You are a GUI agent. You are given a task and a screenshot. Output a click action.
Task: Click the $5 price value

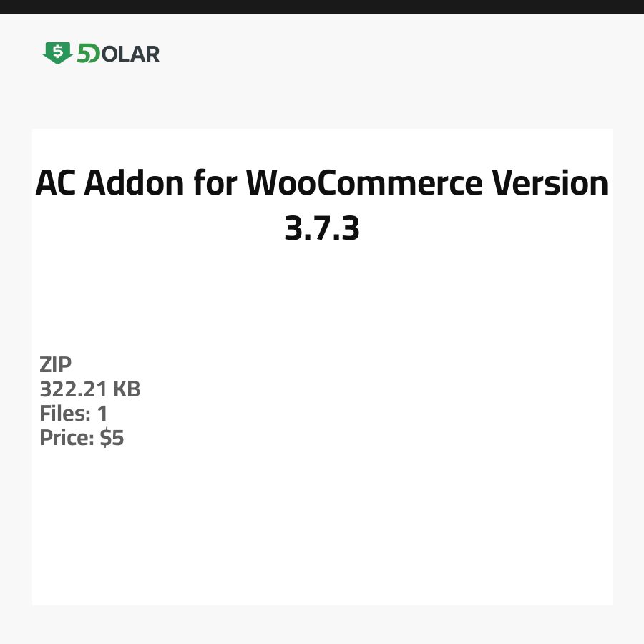click(112, 438)
